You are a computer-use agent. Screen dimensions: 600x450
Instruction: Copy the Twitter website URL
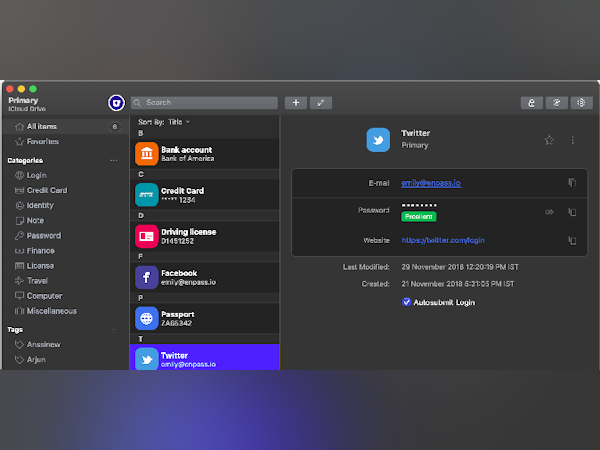[572, 240]
